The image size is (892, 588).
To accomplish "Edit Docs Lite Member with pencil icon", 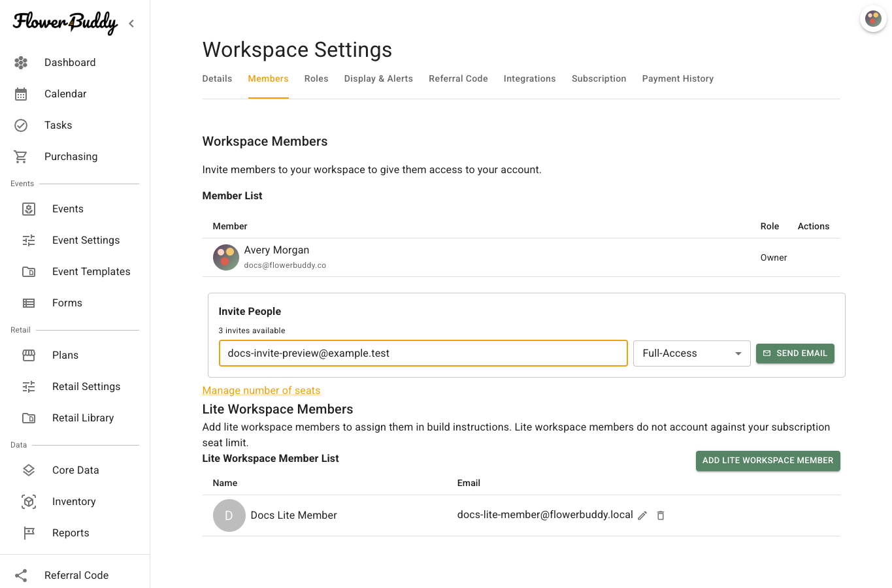I will pyautogui.click(x=642, y=515).
